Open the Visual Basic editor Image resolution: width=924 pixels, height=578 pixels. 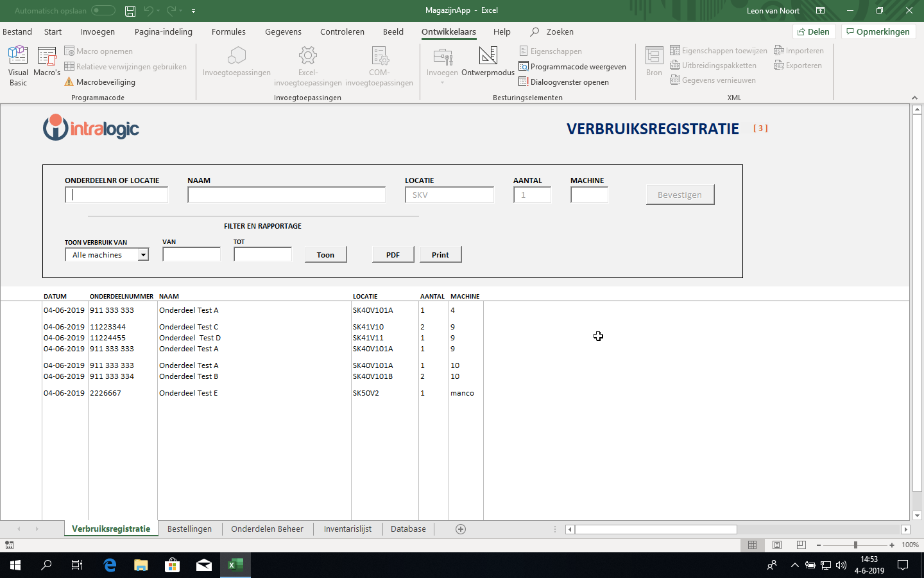pos(18,65)
